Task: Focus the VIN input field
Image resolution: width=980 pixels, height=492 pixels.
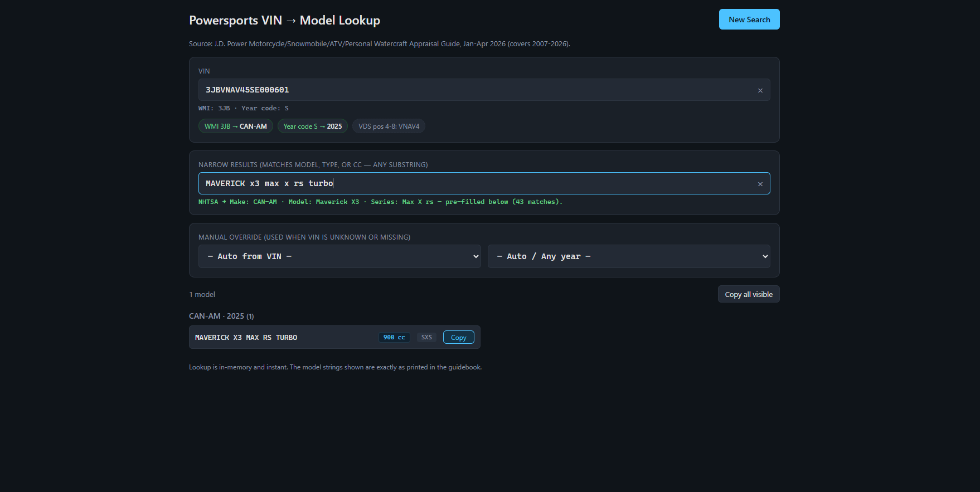Action: 484,90
